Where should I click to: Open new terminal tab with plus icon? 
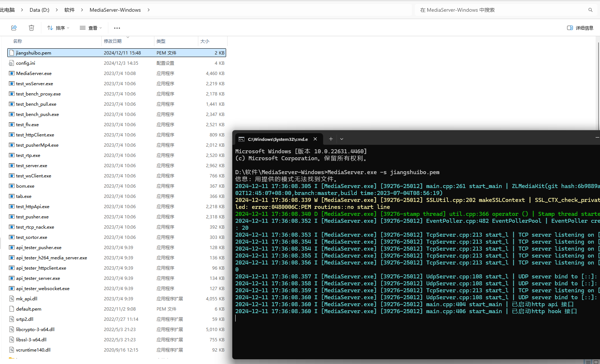coord(331,139)
